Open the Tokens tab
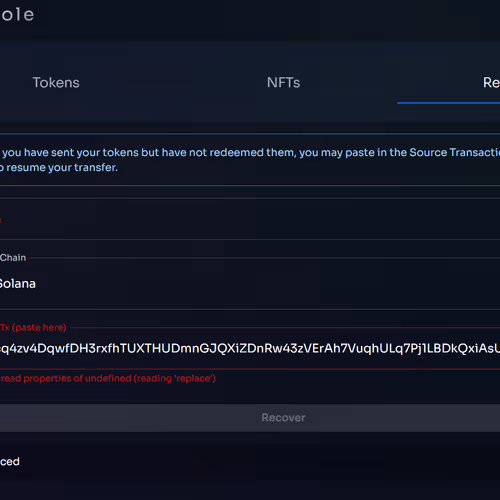This screenshot has height=500, width=500. coord(56,83)
